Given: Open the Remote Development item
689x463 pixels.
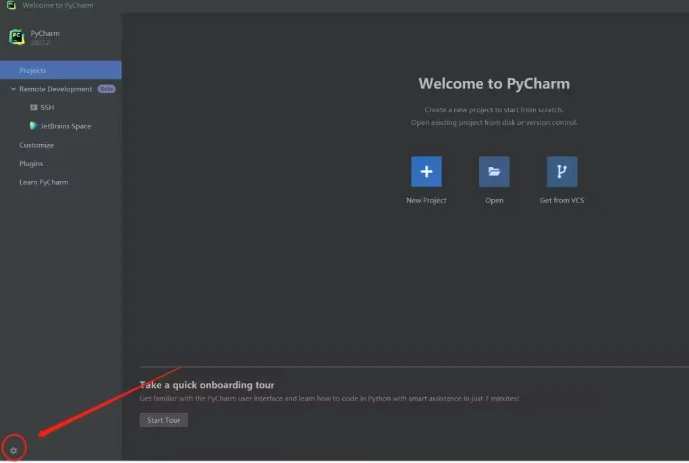Looking at the screenshot, I should (55, 89).
